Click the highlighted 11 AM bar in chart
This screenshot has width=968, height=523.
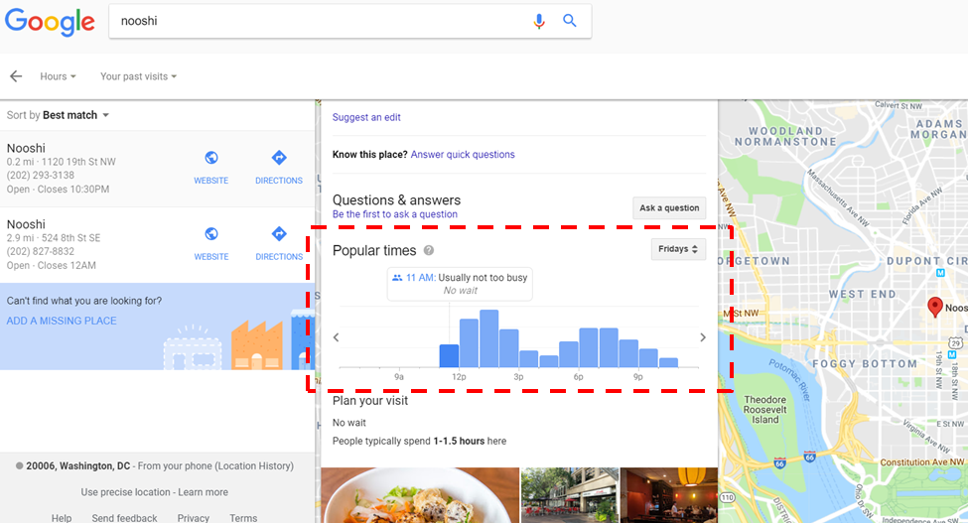pyautogui.click(x=449, y=356)
